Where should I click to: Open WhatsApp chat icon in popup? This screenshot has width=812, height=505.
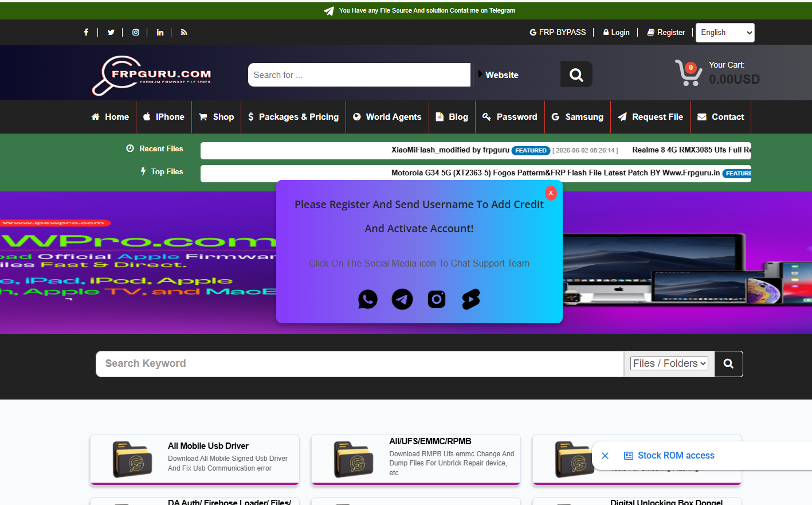[368, 299]
